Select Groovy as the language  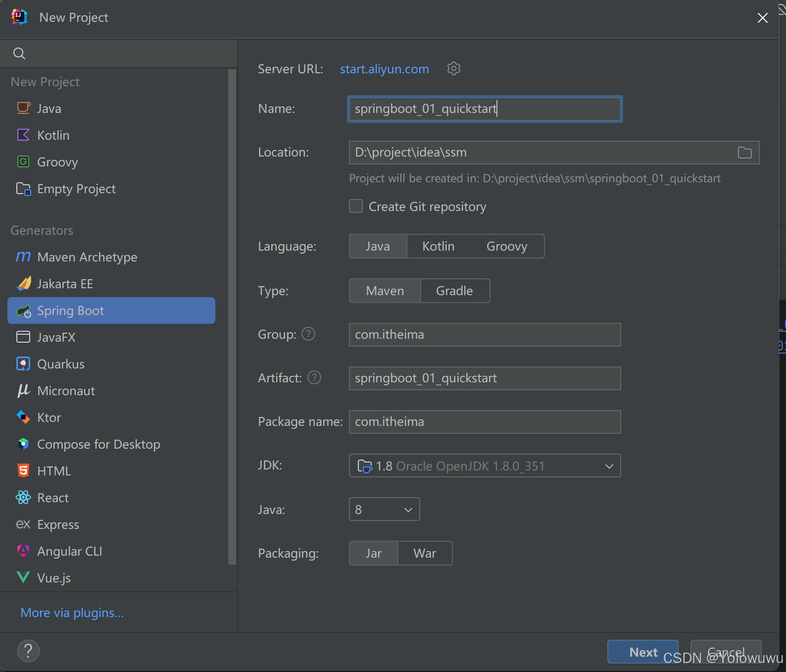(507, 246)
